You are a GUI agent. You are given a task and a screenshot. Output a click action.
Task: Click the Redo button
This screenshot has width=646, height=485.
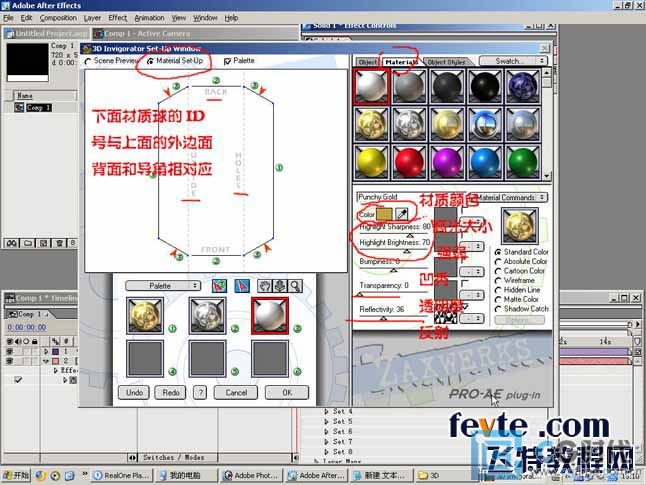(x=171, y=393)
